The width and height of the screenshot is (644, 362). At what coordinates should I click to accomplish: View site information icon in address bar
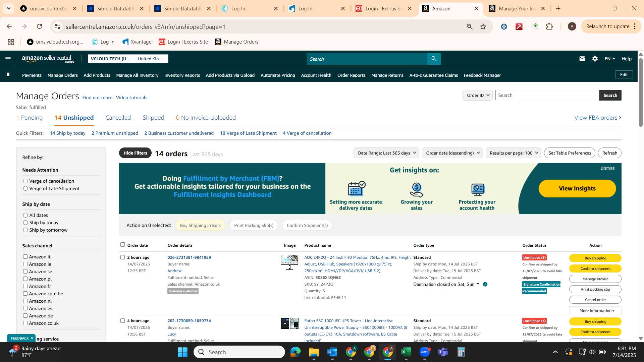pyautogui.click(x=57, y=26)
